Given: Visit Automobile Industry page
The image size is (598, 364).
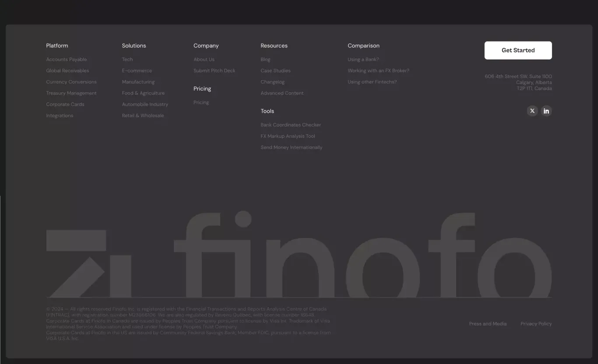Looking at the screenshot, I should coord(145,105).
